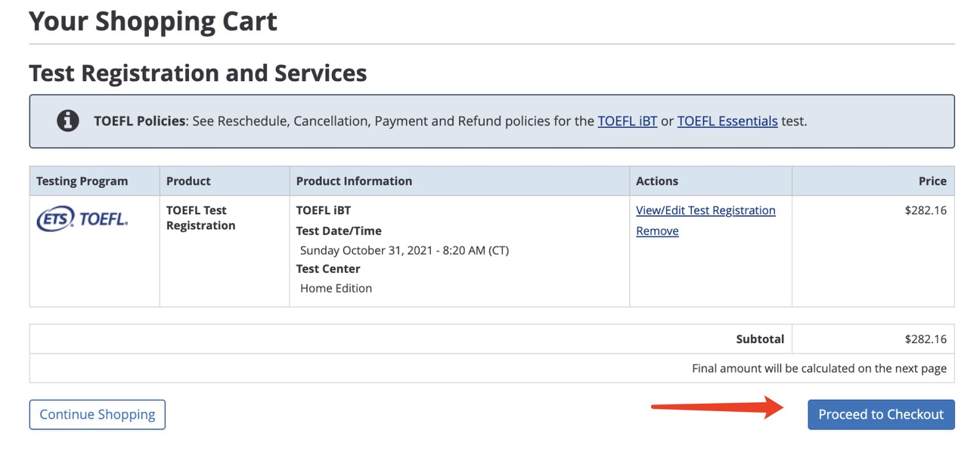Click the info icon in the policies banner
980x455 pixels.
(x=68, y=121)
